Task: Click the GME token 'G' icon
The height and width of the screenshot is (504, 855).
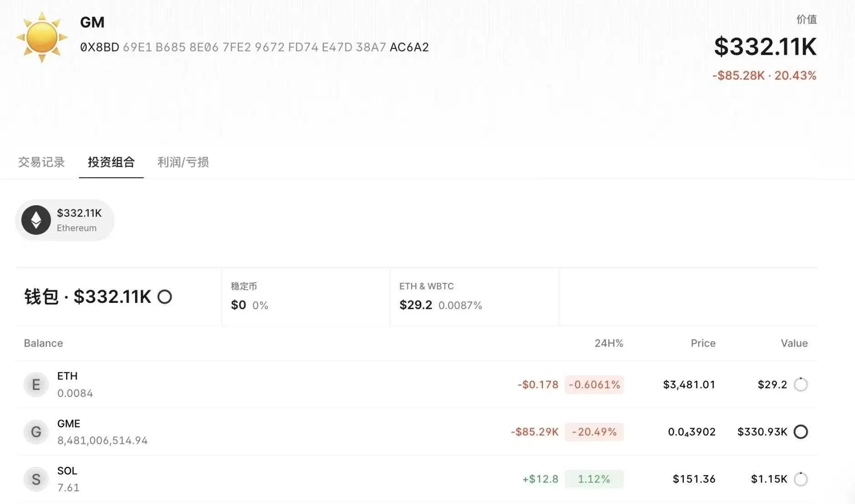Action: [x=36, y=432]
